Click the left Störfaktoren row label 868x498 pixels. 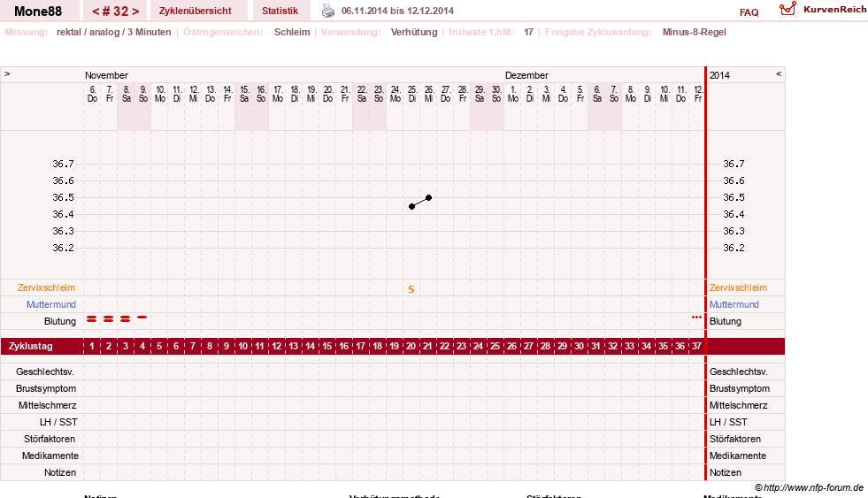(50, 439)
